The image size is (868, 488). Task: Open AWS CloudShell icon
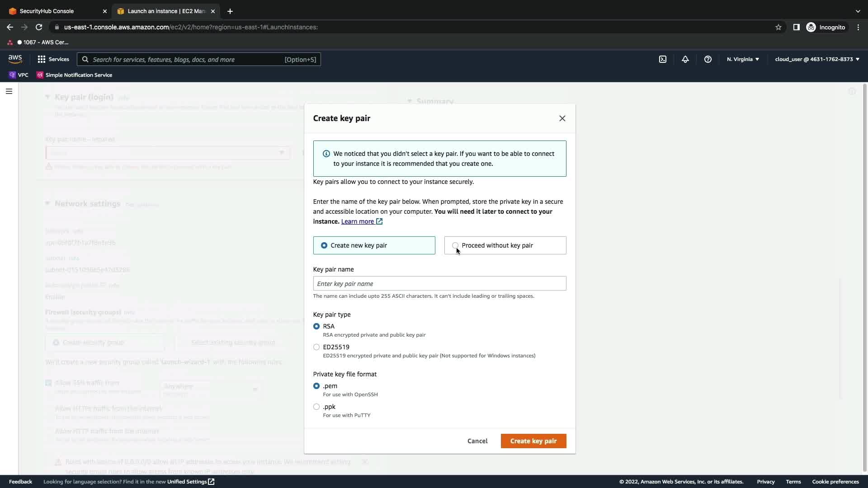(663, 59)
